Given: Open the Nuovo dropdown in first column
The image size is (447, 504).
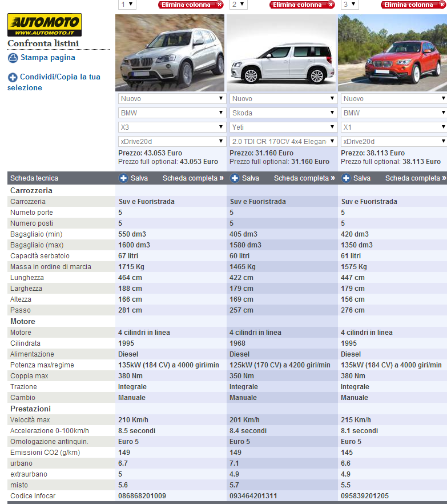Looking at the screenshot, I should pos(172,99).
